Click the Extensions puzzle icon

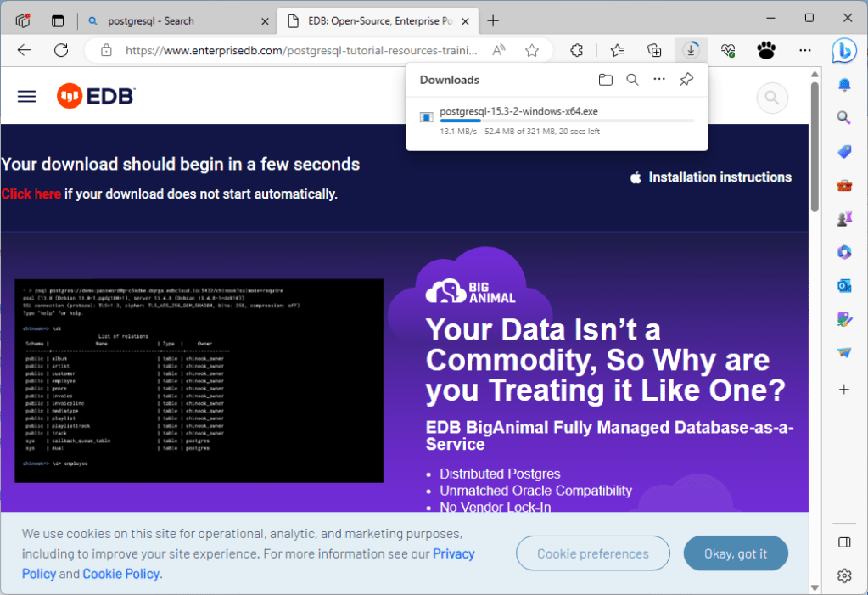click(577, 50)
